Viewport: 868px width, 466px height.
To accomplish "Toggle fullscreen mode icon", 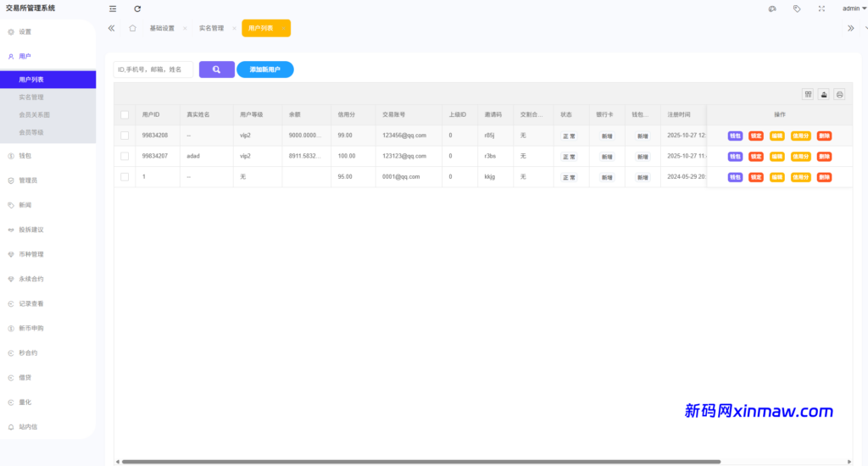I will click(821, 8).
